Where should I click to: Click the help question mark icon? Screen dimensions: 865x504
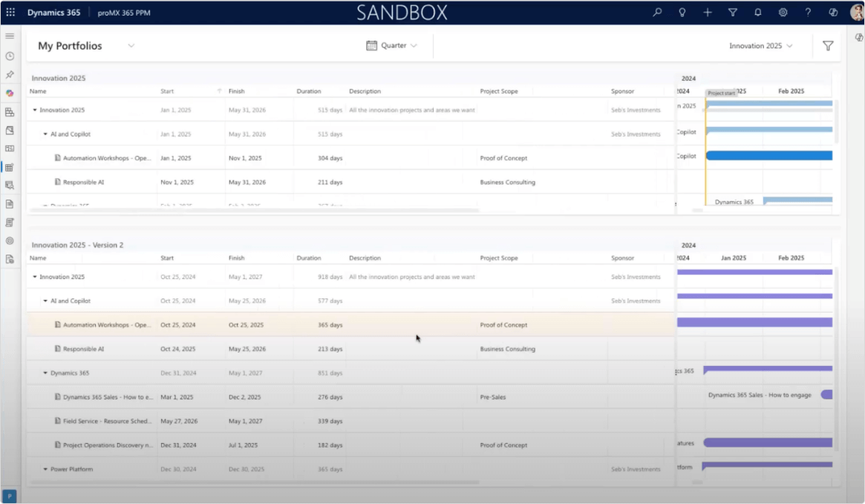point(808,13)
